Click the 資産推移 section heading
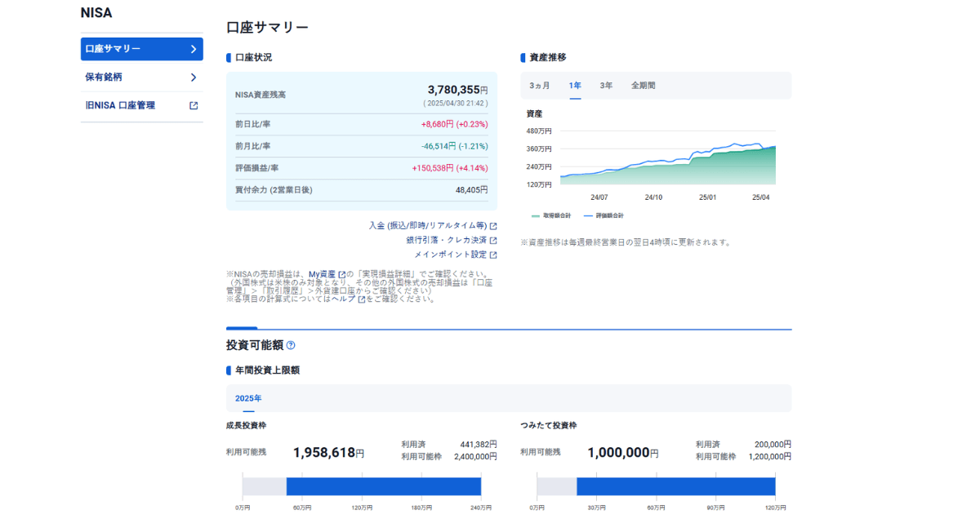 tap(547, 58)
